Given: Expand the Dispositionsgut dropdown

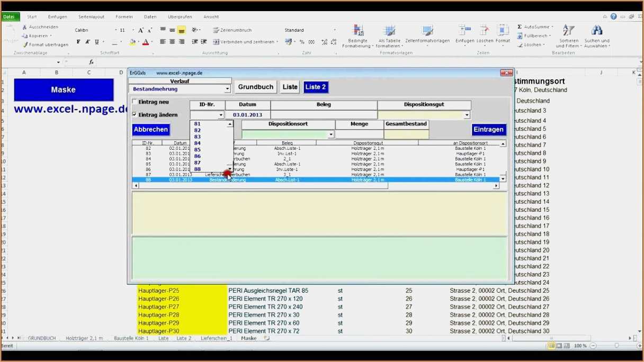Looking at the screenshot, I should coord(466,115).
